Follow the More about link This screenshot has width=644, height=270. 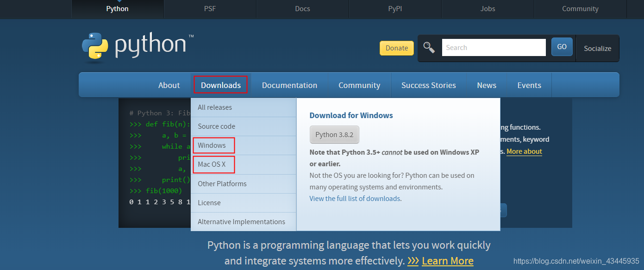[x=524, y=151]
